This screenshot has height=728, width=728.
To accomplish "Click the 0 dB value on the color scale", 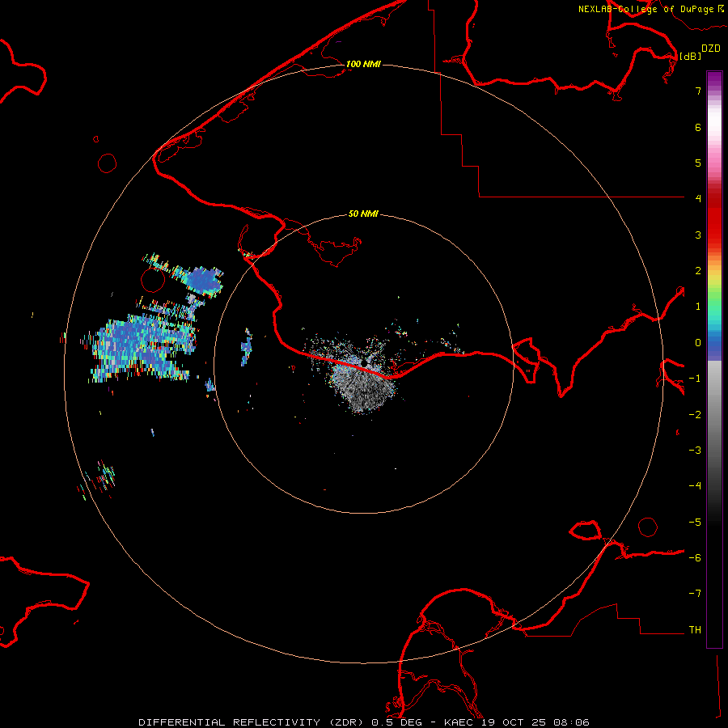I will [x=698, y=343].
